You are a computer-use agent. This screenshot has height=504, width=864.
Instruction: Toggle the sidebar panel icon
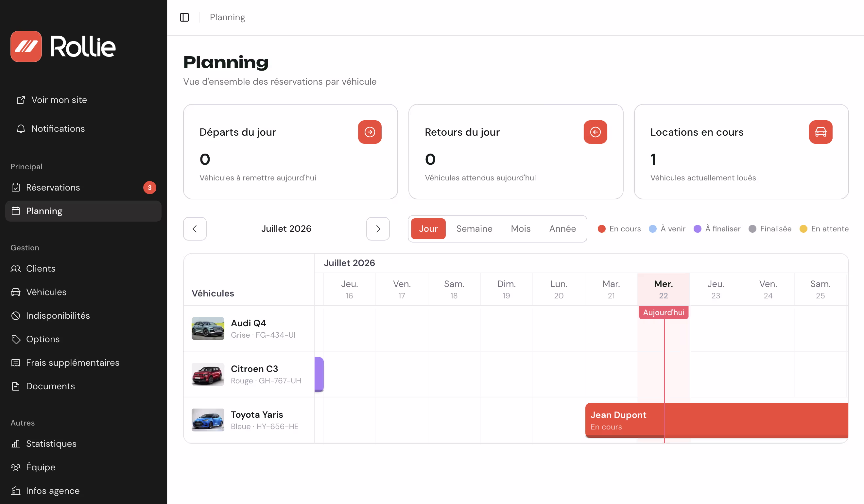point(184,17)
